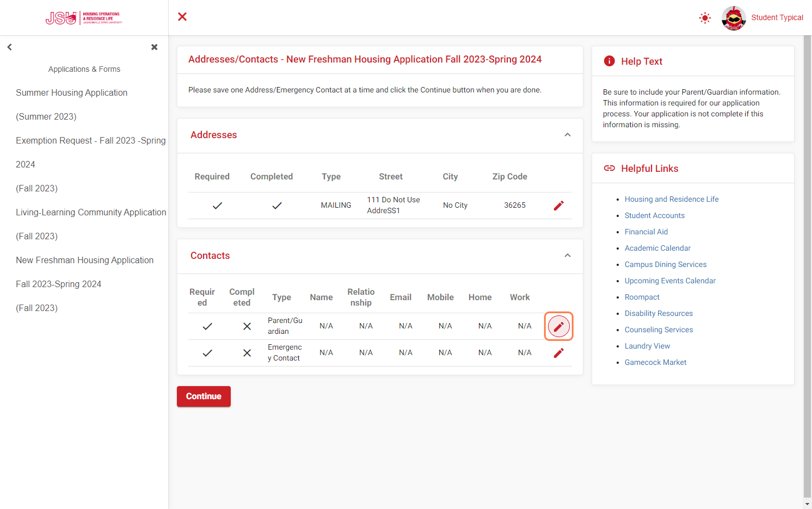This screenshot has height=509, width=812.
Task: Click the 'No City' city cell
Action: pyautogui.click(x=455, y=205)
